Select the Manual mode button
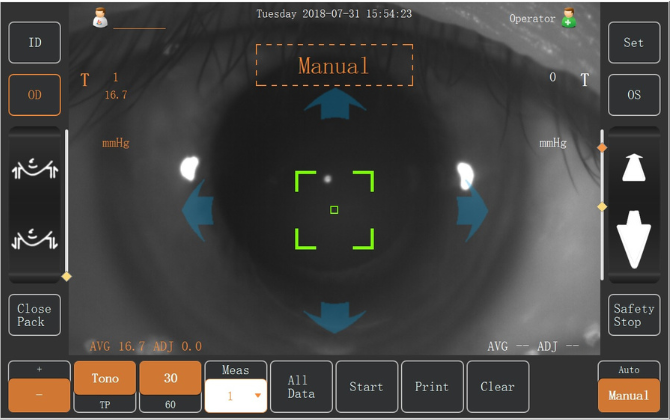Screen dimensions: 670x420 629,396
